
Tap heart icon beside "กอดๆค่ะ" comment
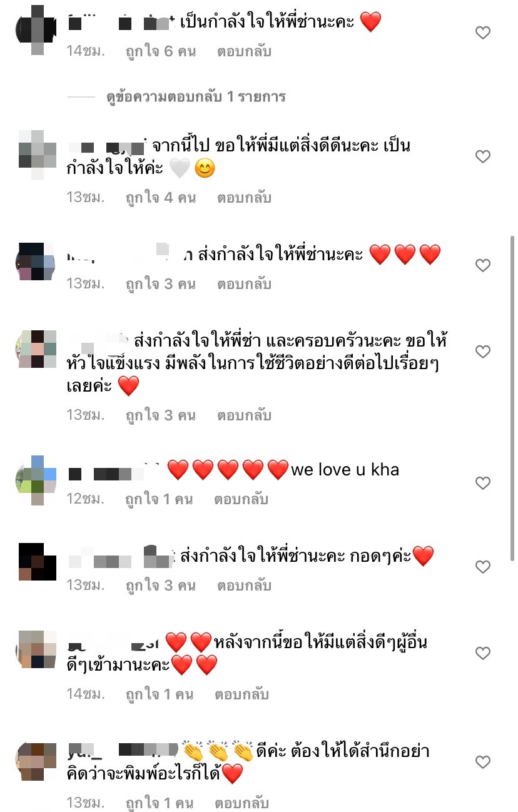[483, 567]
